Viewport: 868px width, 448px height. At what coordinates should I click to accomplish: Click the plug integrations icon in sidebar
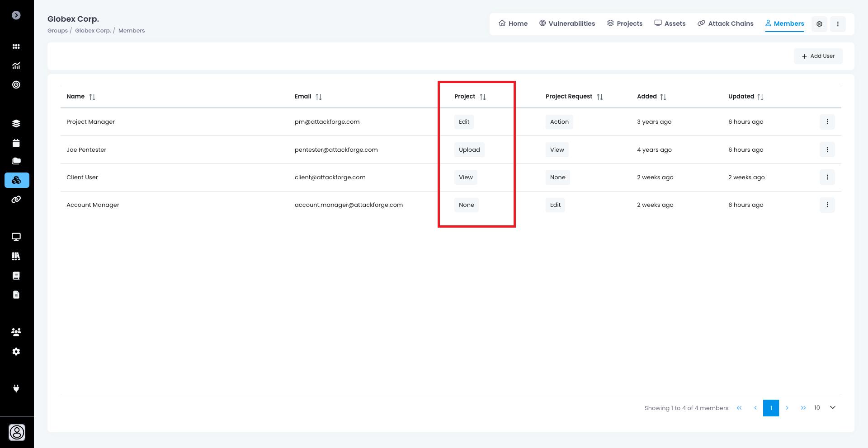click(16, 388)
